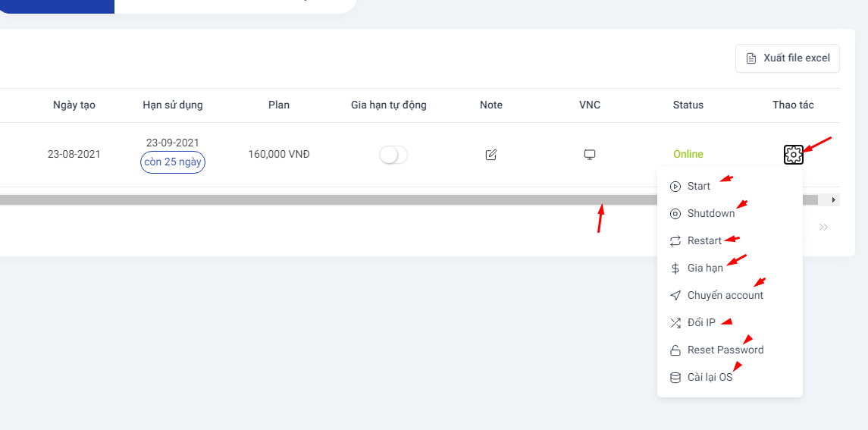This screenshot has height=430, width=868.
Task: Go to last page double chevron
Action: (x=824, y=228)
